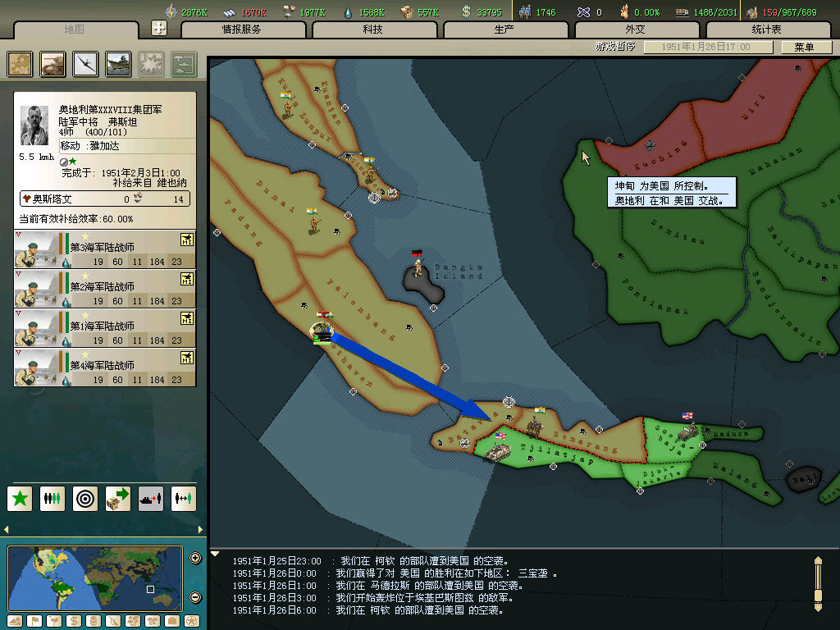Click the reorganize soldiers swap icon
840x630 pixels.
pyautogui.click(x=184, y=498)
